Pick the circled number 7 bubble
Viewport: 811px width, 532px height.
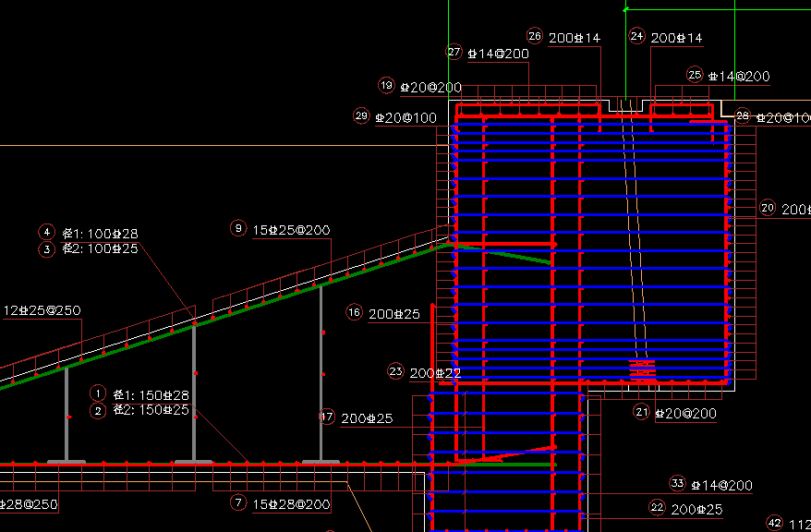pyautogui.click(x=238, y=502)
